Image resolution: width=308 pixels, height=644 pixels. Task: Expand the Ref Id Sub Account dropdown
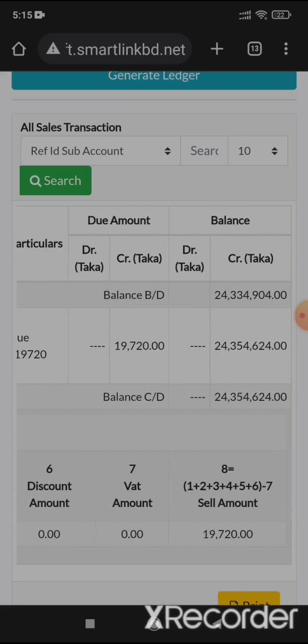coord(100,151)
